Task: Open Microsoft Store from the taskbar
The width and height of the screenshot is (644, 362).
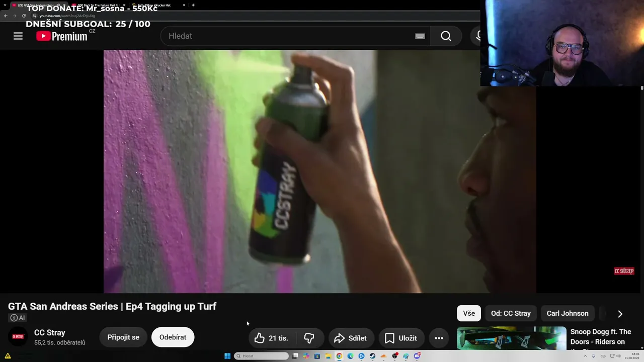Action: click(317, 356)
